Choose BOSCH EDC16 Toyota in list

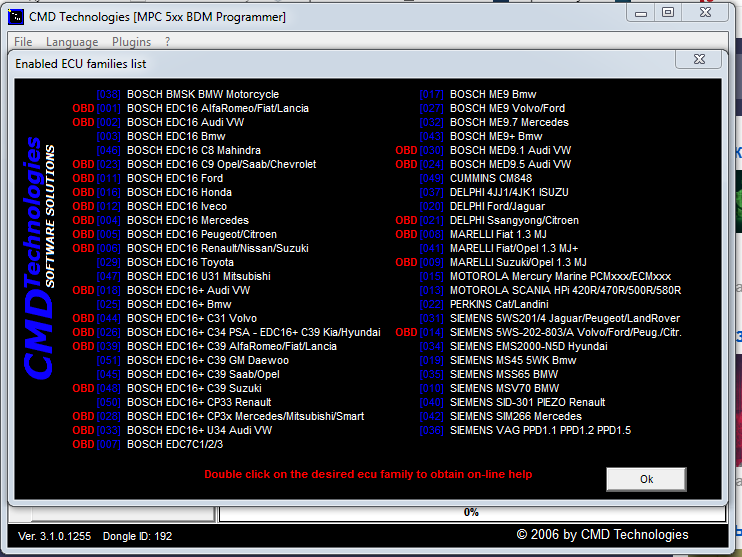coord(182,262)
